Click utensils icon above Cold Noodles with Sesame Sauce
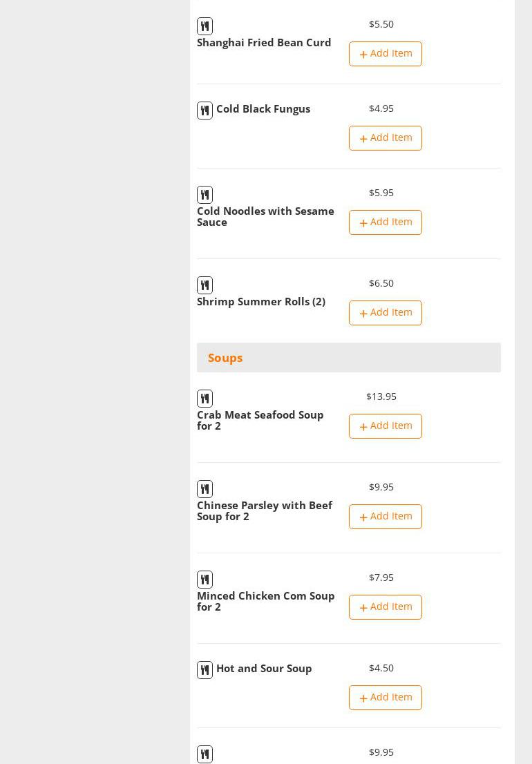The height and width of the screenshot is (764, 532). [205, 195]
